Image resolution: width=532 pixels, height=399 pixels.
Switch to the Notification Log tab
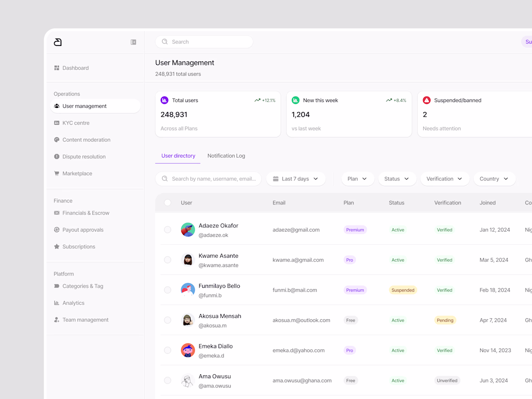(226, 156)
